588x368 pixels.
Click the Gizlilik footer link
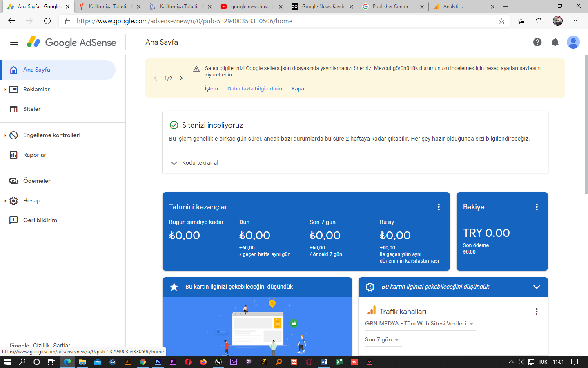(x=41, y=346)
